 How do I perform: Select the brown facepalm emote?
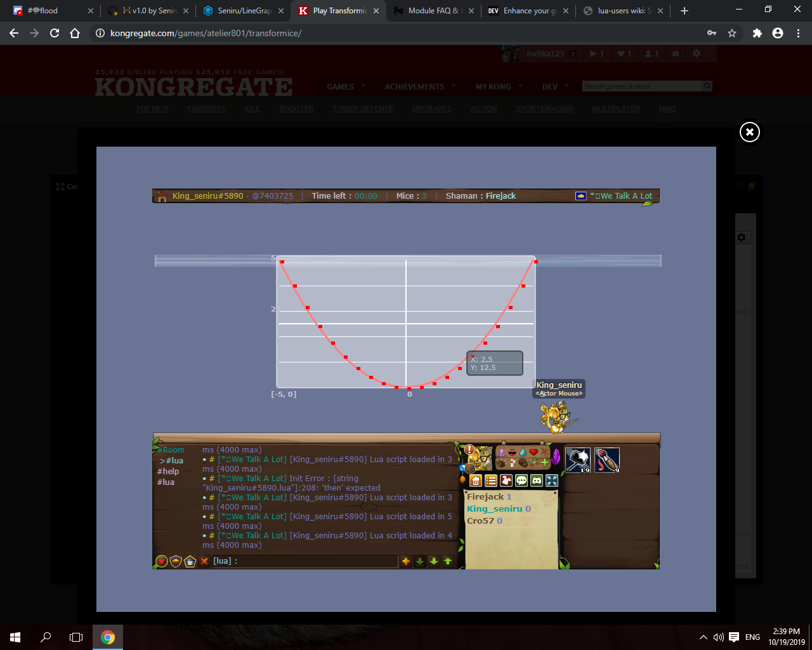[523, 463]
